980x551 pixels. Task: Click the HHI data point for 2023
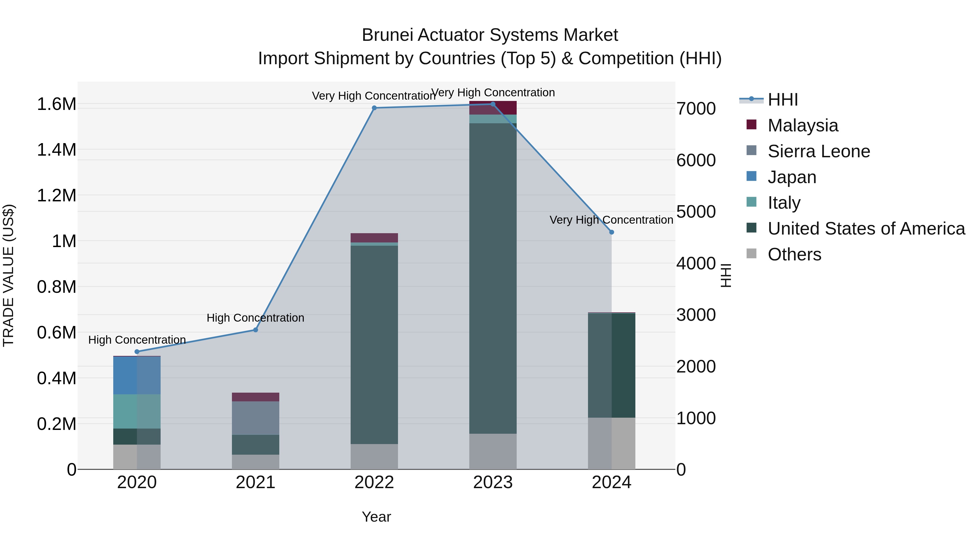[x=493, y=104]
